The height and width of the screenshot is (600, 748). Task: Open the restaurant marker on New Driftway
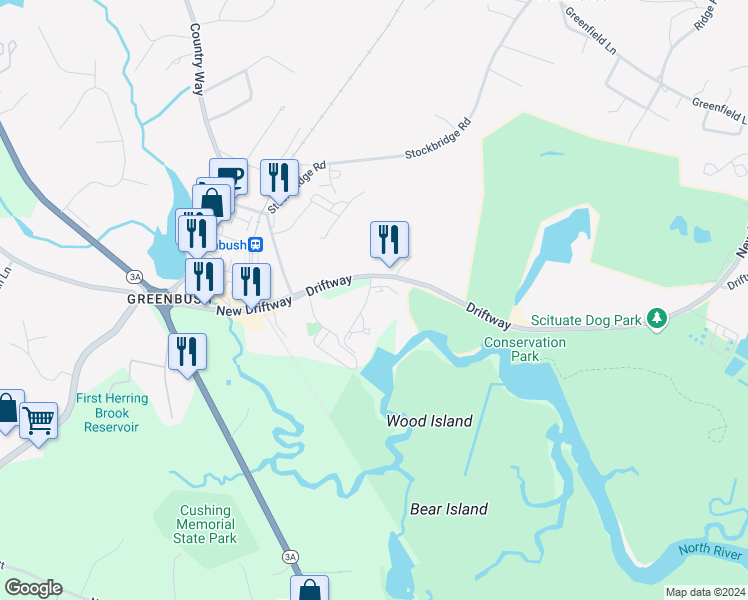coord(251,282)
